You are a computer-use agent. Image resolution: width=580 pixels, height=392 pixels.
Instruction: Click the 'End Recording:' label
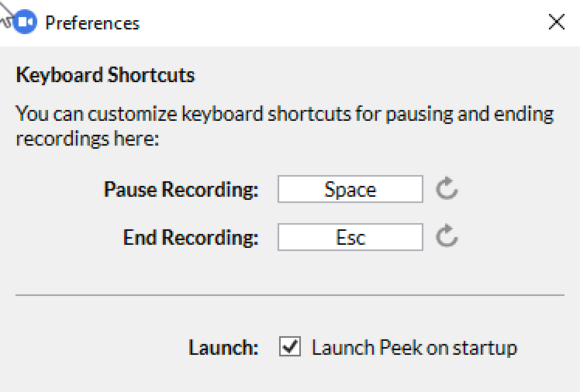[x=191, y=237]
